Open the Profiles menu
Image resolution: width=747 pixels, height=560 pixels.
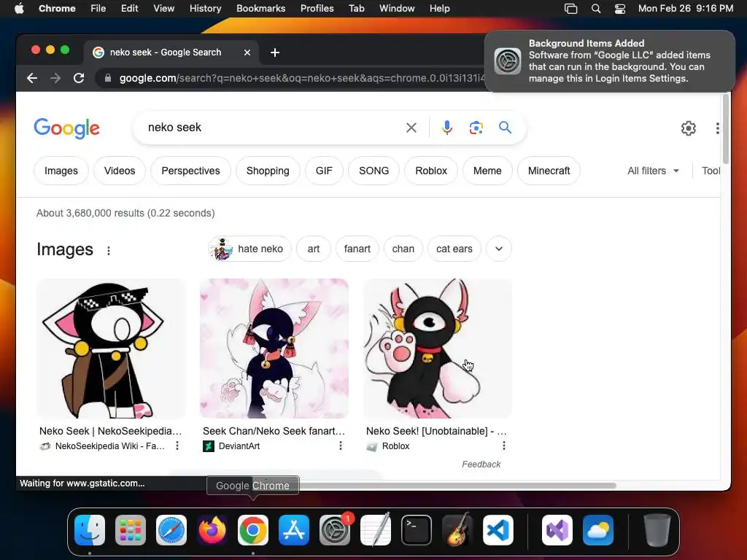[x=317, y=9]
